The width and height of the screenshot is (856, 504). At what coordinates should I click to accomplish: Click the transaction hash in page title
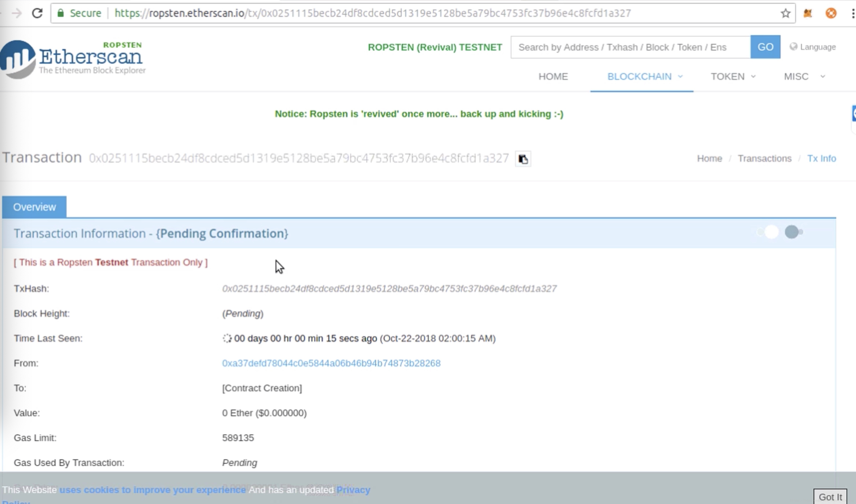(x=299, y=158)
